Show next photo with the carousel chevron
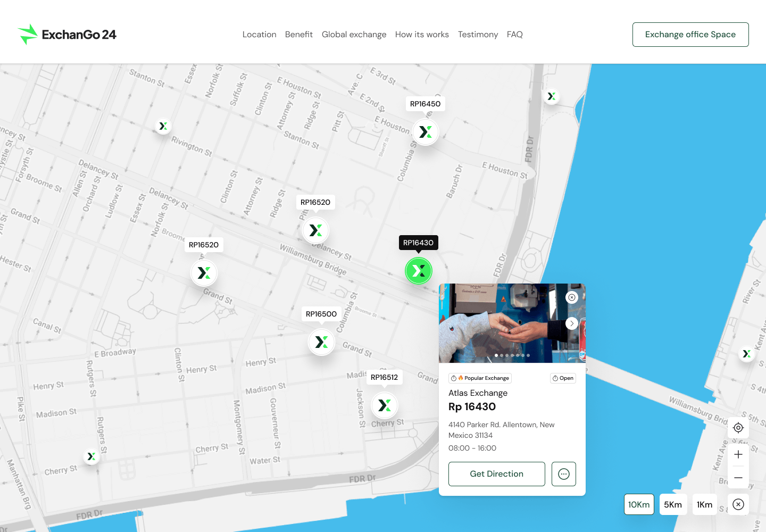Screen dimensions: 766x532 coord(572,323)
